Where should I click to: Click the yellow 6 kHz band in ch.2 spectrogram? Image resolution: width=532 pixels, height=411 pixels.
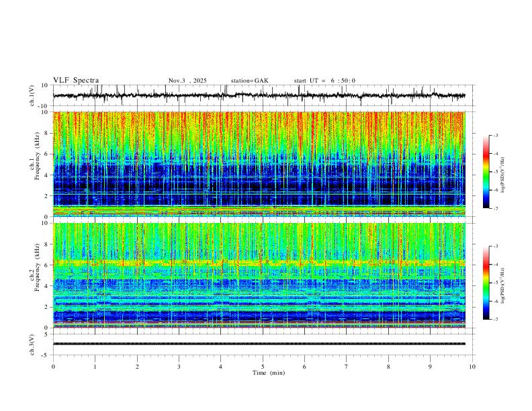pyautogui.click(x=259, y=263)
